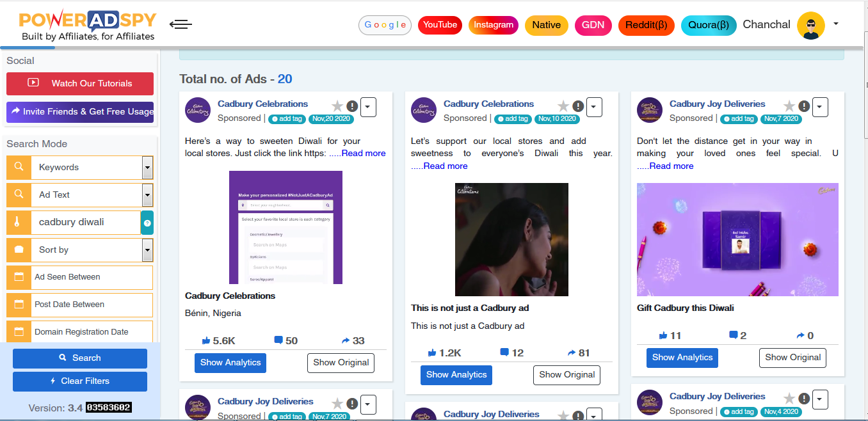
Task: Show Original for Gift Cadbury this Diwali ad
Action: 792,358
